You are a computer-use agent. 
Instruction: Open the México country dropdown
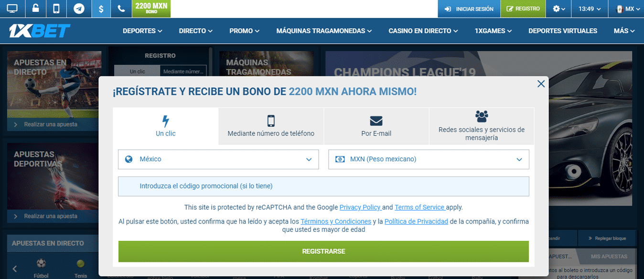(218, 159)
